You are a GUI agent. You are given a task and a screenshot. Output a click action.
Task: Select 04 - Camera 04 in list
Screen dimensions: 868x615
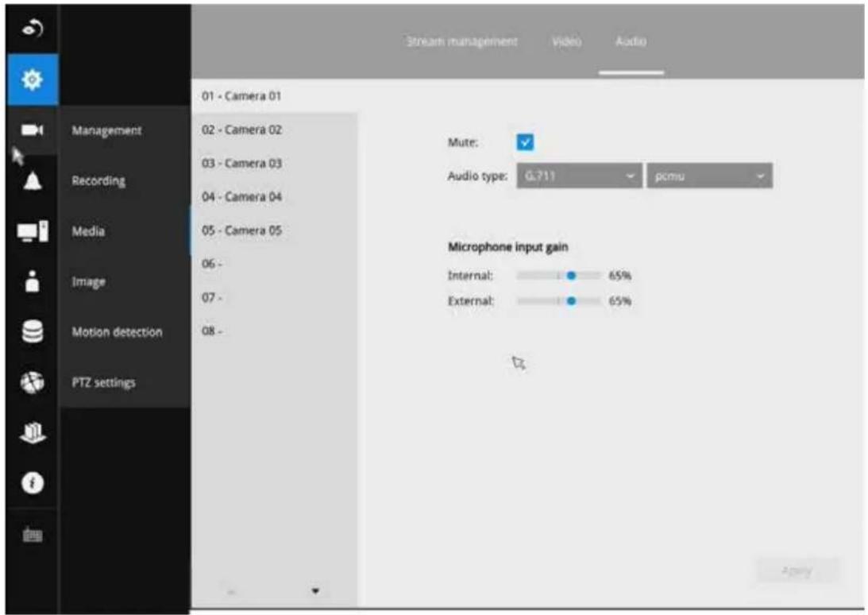click(x=275, y=197)
